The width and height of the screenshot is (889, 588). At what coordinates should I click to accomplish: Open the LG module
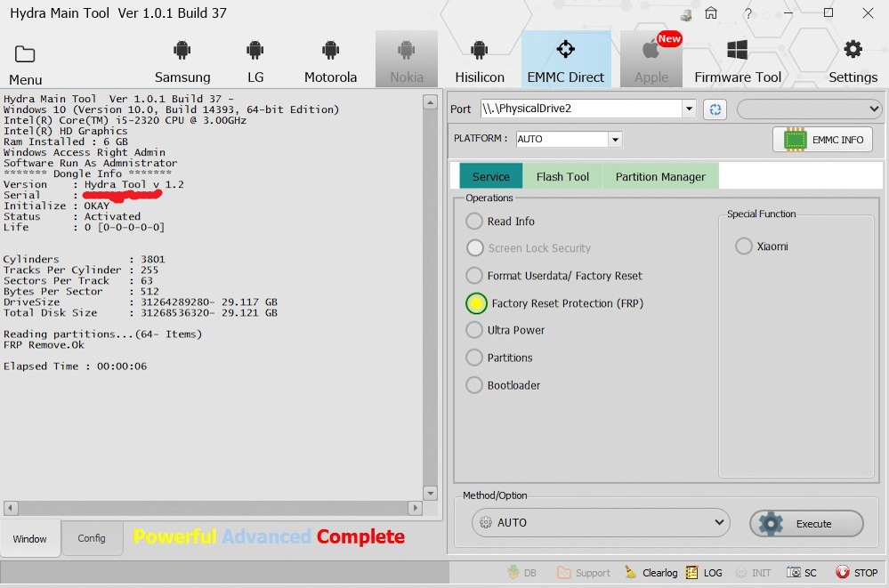[x=255, y=60]
